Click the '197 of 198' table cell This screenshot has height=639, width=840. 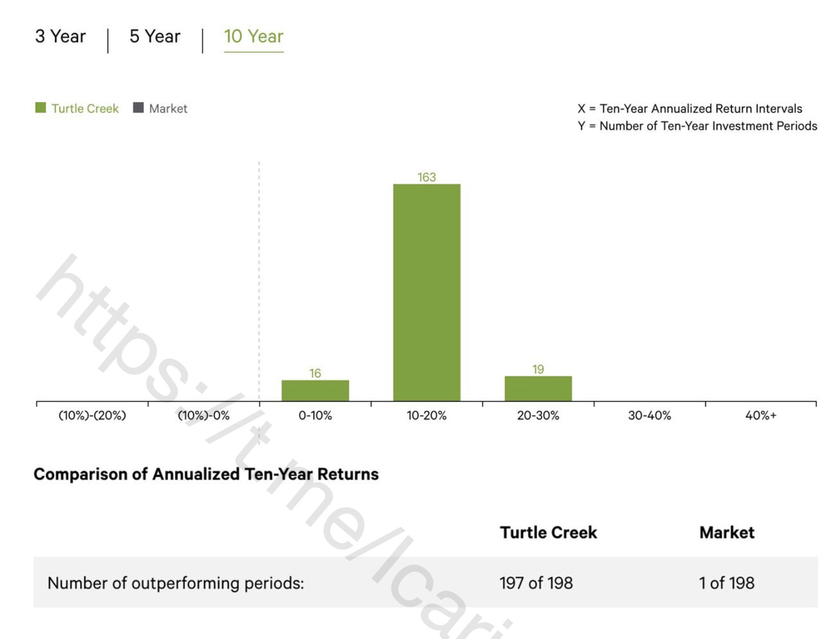[x=536, y=583]
